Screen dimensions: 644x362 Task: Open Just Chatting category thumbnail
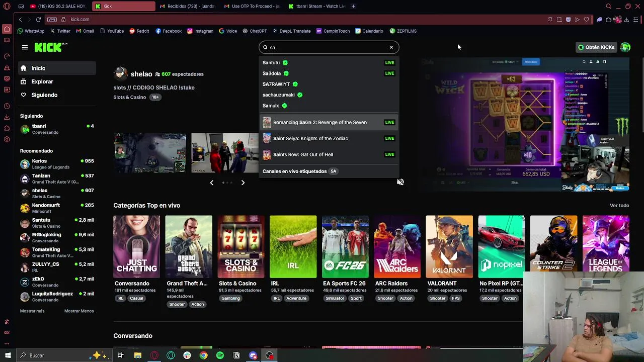tap(136, 247)
